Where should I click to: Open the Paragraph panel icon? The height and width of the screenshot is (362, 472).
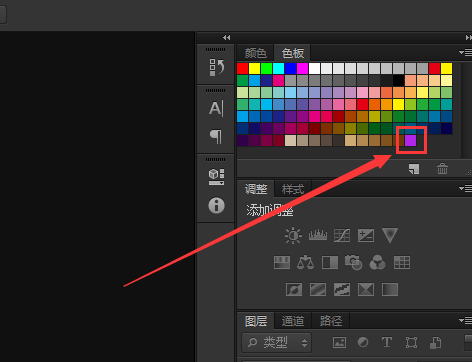pyautogui.click(x=216, y=137)
